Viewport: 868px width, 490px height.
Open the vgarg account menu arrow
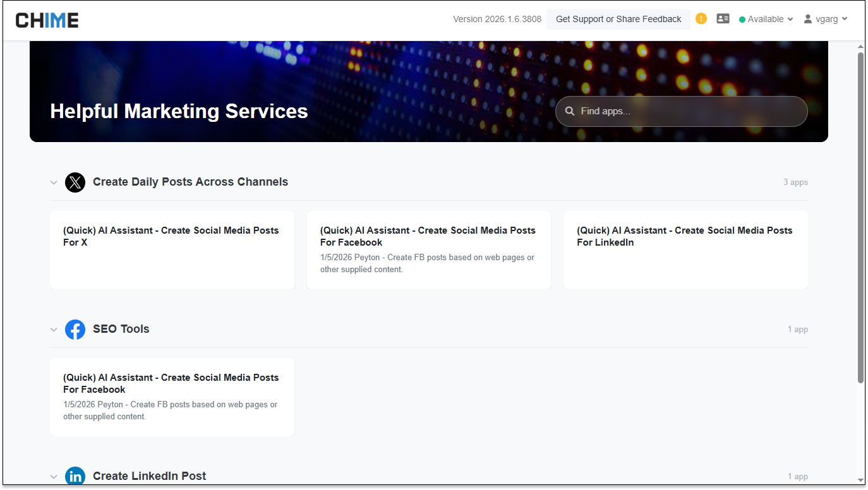[845, 19]
